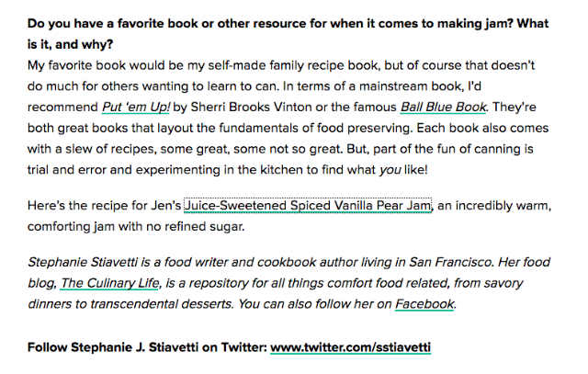Click the sentence beginning 'My favorite book would be'
The width and height of the screenshot is (588, 374).
tap(281, 75)
